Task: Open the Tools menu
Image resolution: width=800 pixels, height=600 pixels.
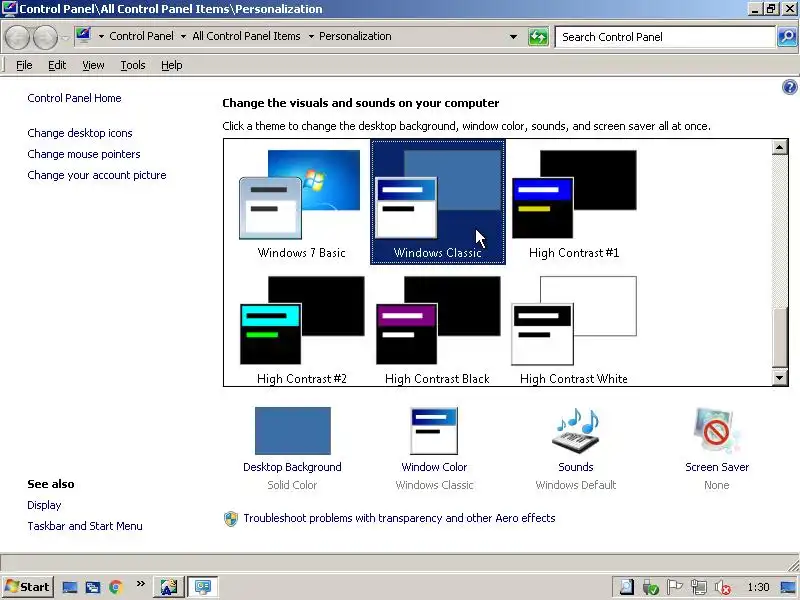Action: tap(133, 65)
